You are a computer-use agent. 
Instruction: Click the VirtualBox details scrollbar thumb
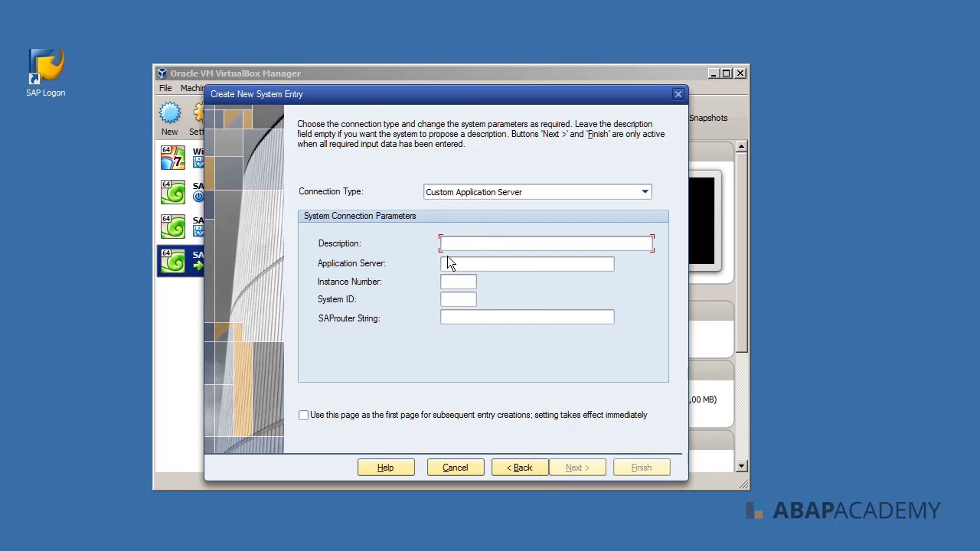[x=741, y=253]
